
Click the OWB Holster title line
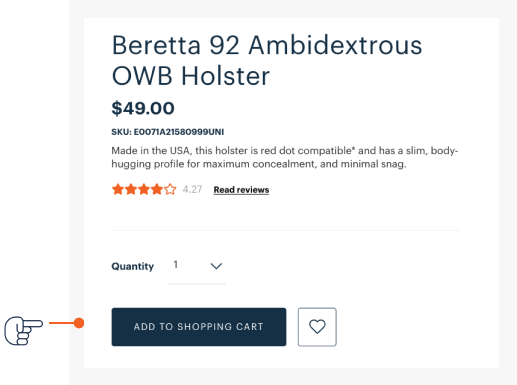click(191, 76)
